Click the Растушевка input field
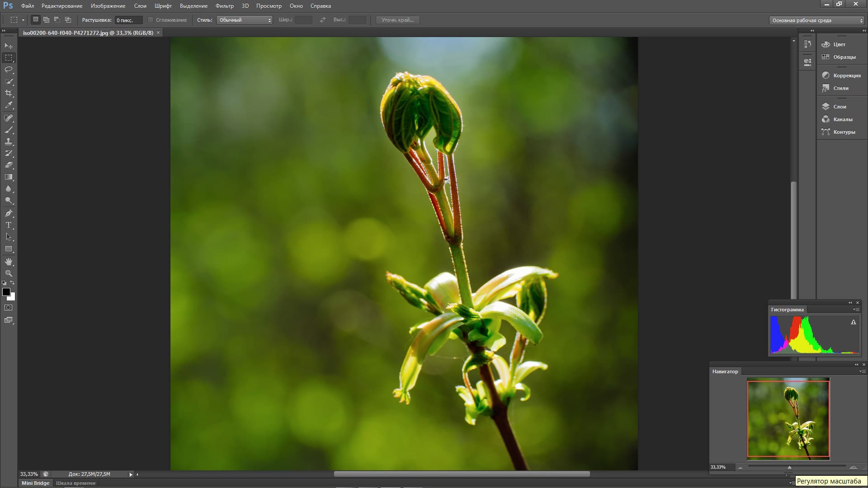Viewport: 868px width, 488px height. click(x=128, y=20)
